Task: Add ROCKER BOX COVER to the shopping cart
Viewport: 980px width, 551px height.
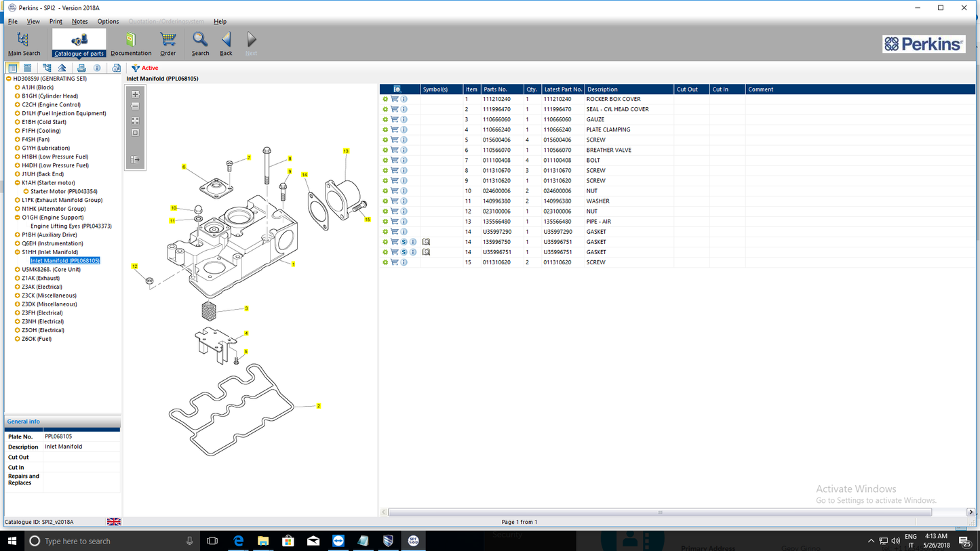Action: tap(394, 99)
